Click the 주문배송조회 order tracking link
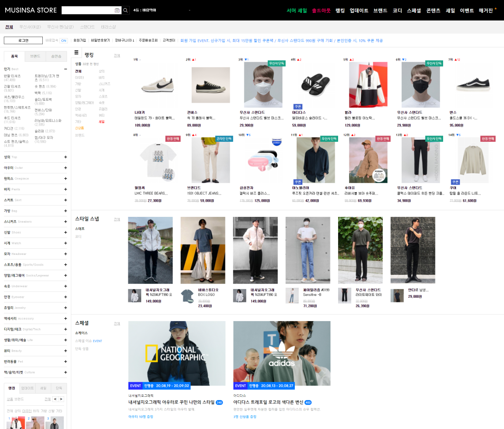 point(148,40)
